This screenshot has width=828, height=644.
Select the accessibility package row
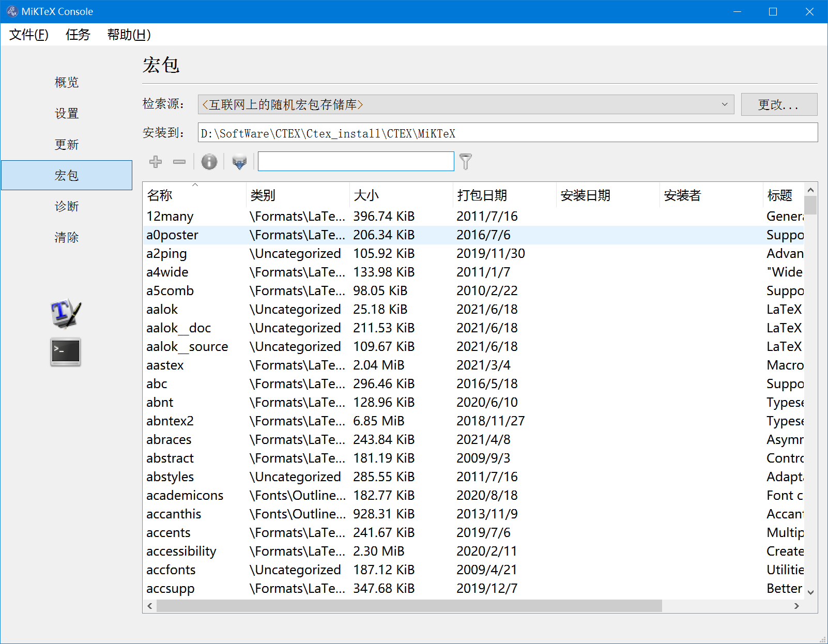(x=473, y=551)
